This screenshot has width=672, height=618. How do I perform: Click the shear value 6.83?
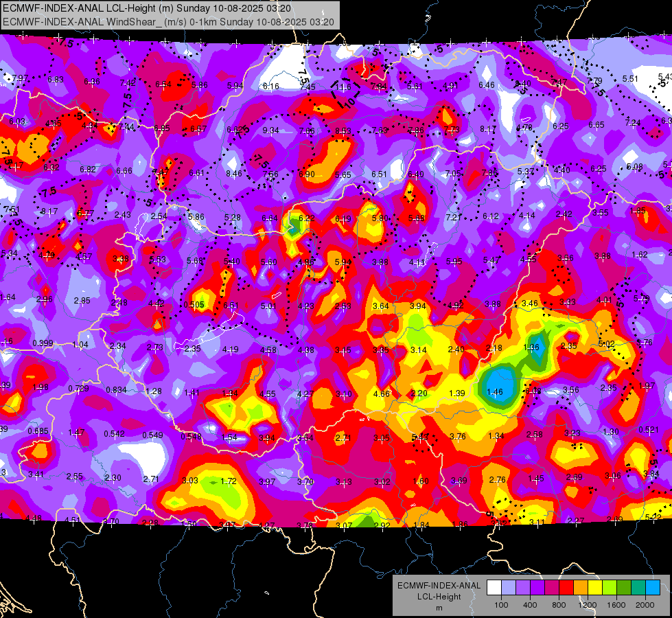[56, 80]
